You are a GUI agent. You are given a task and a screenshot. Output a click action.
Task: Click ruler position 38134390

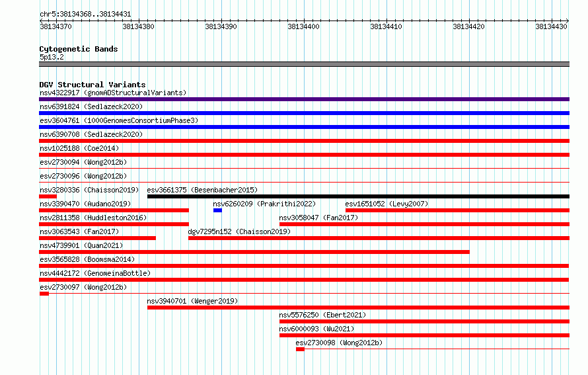pos(221,26)
